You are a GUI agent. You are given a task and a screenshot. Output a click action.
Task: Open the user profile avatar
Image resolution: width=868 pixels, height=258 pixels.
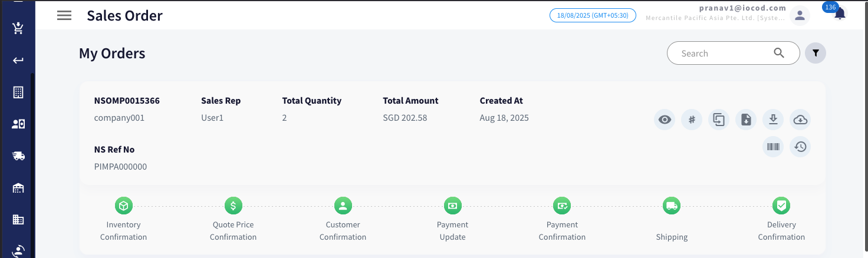[800, 15]
